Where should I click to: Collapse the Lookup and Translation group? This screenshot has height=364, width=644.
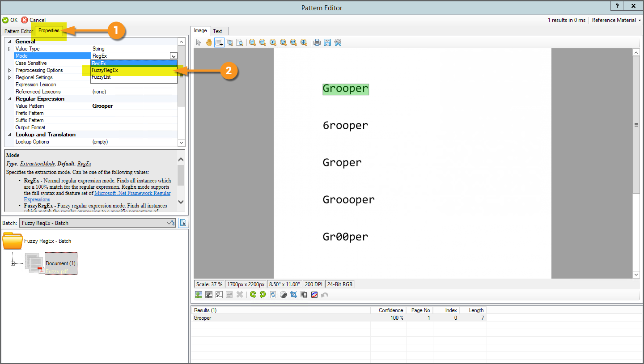pos(10,135)
